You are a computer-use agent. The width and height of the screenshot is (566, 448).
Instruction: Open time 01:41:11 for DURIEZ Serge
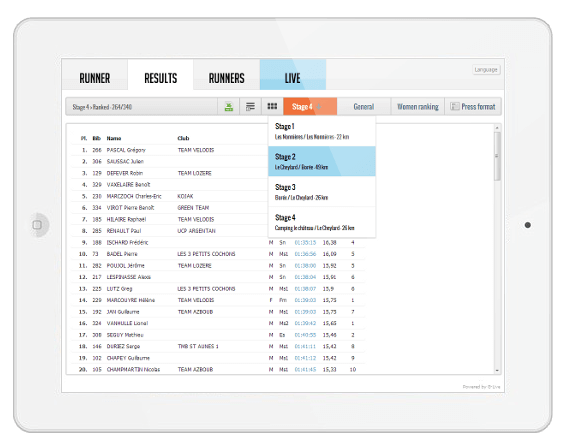(x=305, y=347)
